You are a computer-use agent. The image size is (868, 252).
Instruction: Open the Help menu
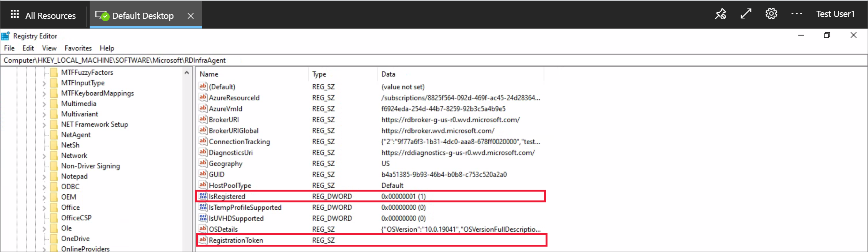click(107, 48)
